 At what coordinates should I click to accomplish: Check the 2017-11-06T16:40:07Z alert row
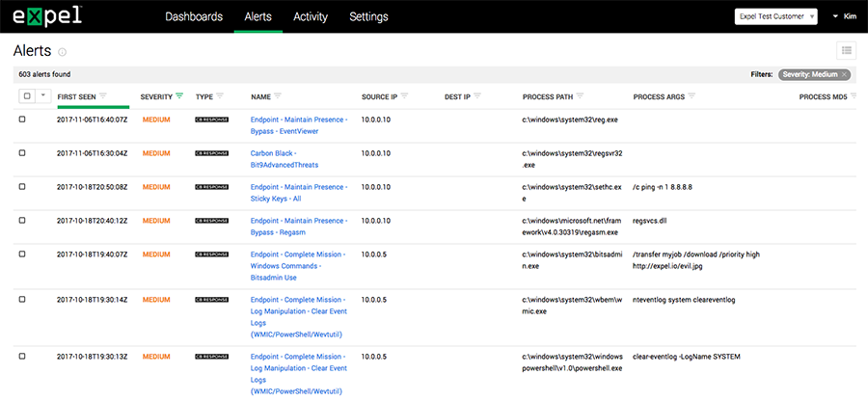[x=22, y=119]
